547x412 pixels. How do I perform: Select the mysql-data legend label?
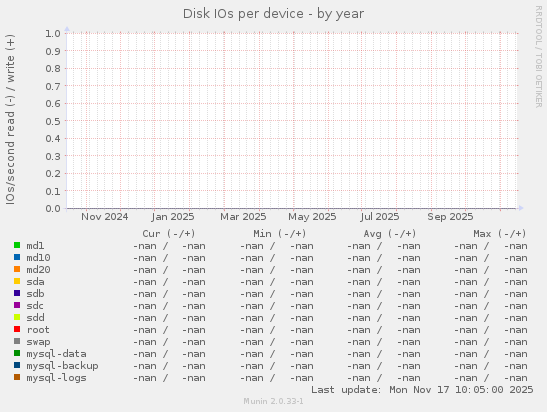[57, 354]
